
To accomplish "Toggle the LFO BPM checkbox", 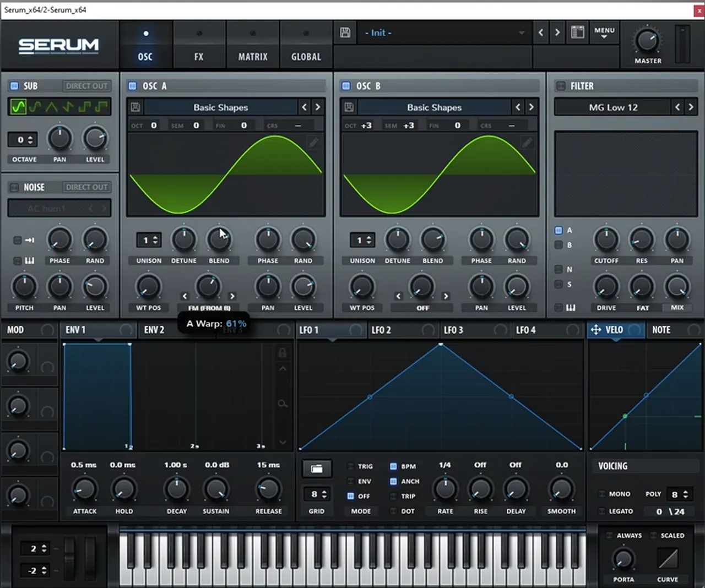I will pos(393,466).
